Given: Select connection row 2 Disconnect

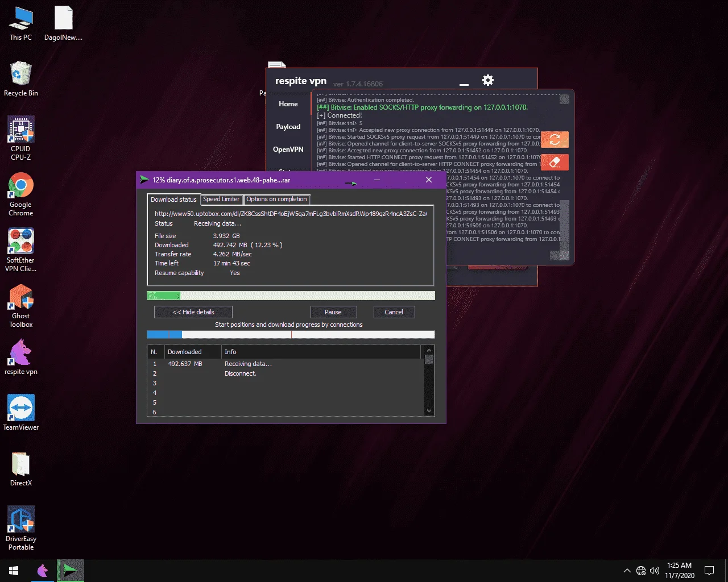Looking at the screenshot, I should pyautogui.click(x=286, y=373).
